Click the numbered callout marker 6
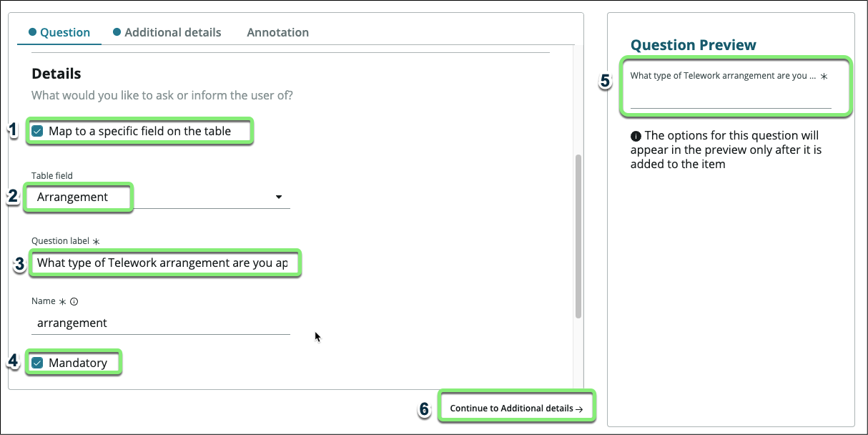 424,409
